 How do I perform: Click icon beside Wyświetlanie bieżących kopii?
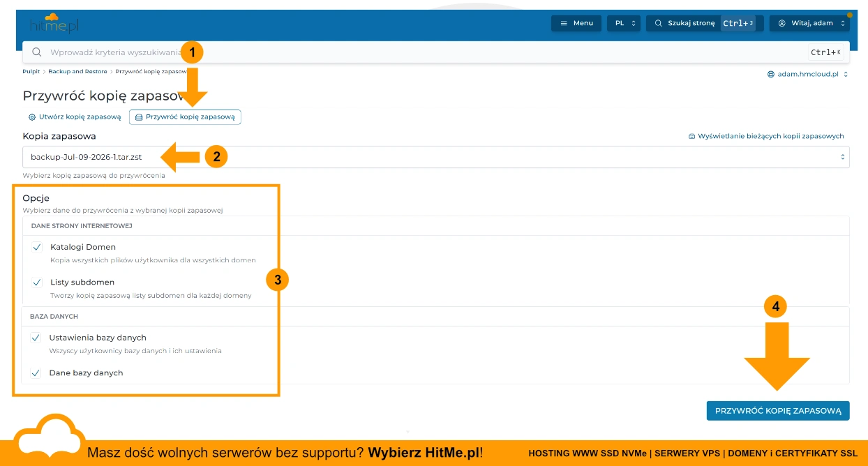click(691, 136)
